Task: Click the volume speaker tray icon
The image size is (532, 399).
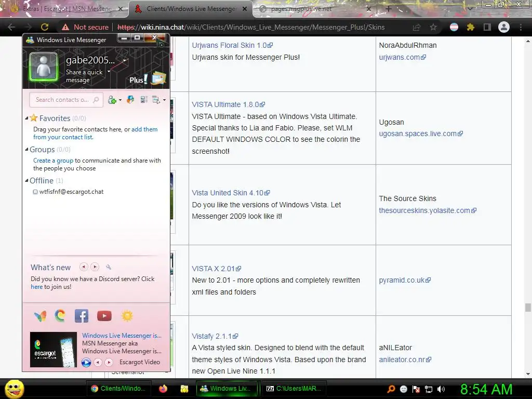Action: coord(441,389)
